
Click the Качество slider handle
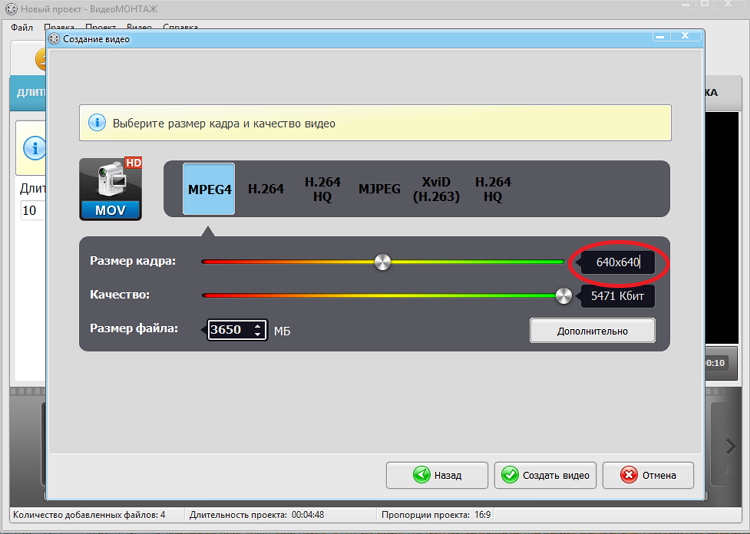pyautogui.click(x=564, y=296)
